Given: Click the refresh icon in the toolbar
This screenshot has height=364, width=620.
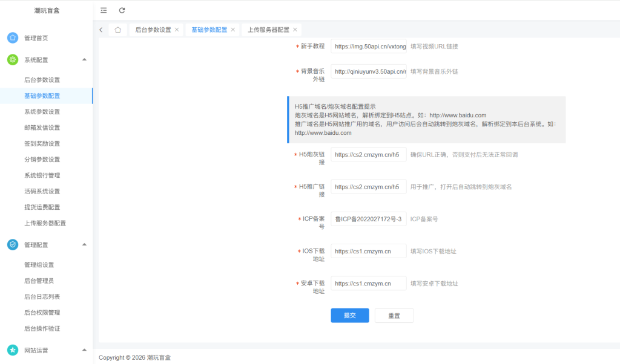Looking at the screenshot, I should 122,10.
